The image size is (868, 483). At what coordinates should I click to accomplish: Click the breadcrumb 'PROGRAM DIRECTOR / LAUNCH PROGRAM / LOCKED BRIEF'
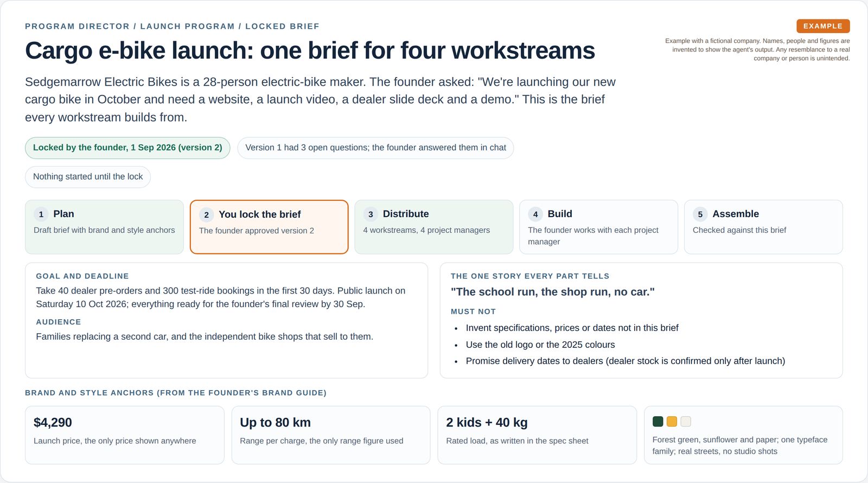point(172,26)
